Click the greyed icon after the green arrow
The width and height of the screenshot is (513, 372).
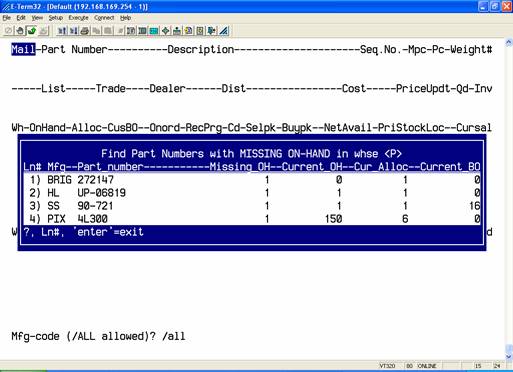[x=43, y=31]
